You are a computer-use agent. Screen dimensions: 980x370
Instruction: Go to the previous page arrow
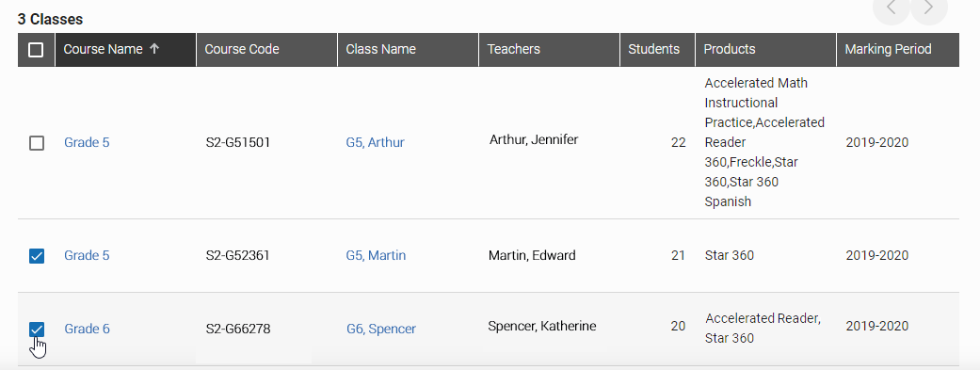[x=891, y=8]
